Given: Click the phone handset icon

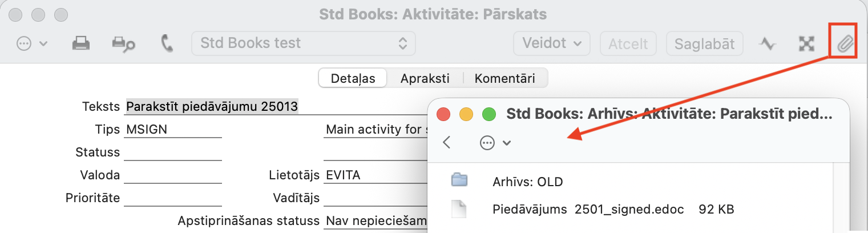Looking at the screenshot, I should pyautogui.click(x=167, y=44).
